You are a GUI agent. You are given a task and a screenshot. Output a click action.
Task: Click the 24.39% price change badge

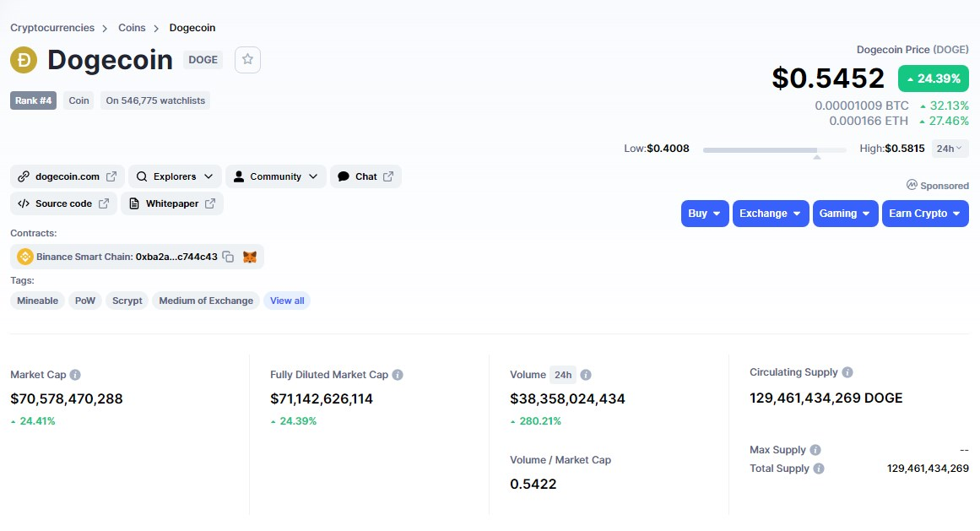(933, 79)
